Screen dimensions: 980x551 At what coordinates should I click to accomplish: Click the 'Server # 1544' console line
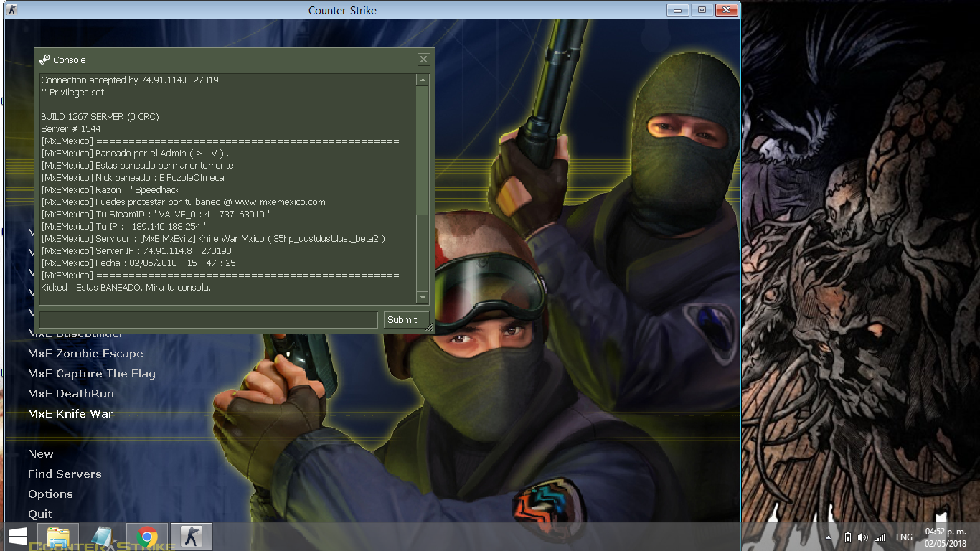71,129
